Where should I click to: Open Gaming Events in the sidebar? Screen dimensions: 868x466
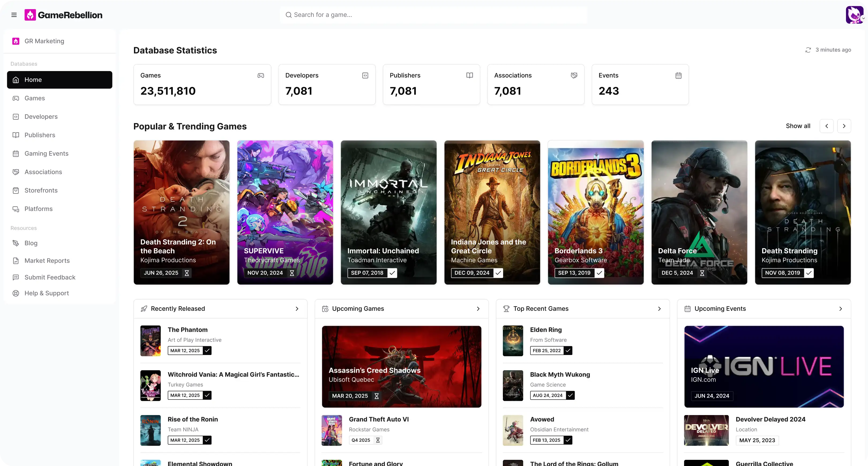(46, 153)
